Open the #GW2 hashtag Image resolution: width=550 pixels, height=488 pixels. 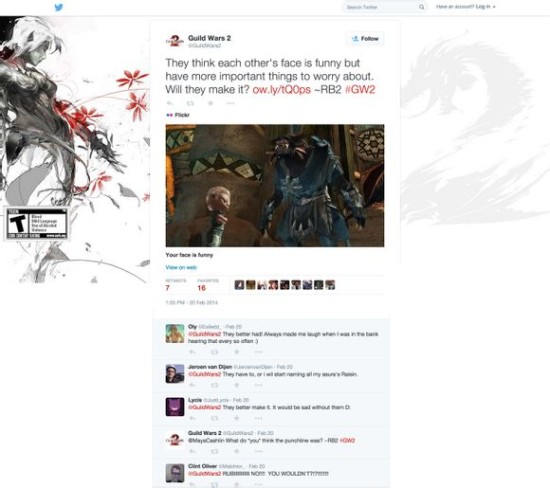coord(360,89)
